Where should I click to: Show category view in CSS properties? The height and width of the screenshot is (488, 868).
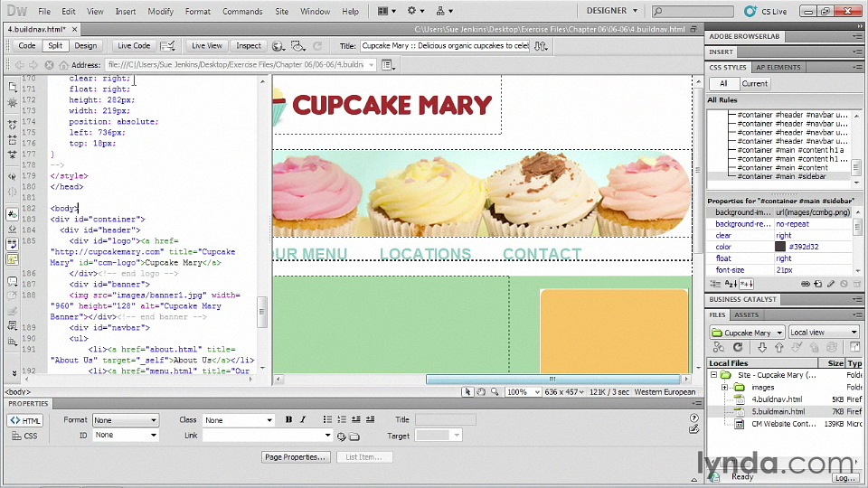tap(715, 284)
